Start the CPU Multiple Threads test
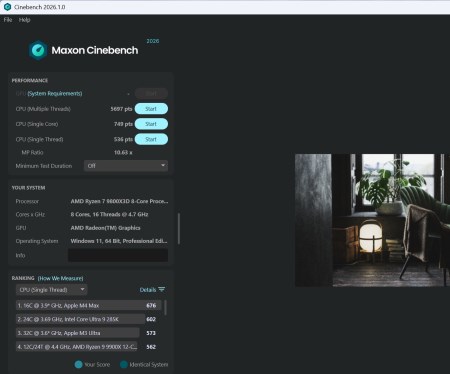Viewport: 450px width, 374px height. tap(151, 109)
